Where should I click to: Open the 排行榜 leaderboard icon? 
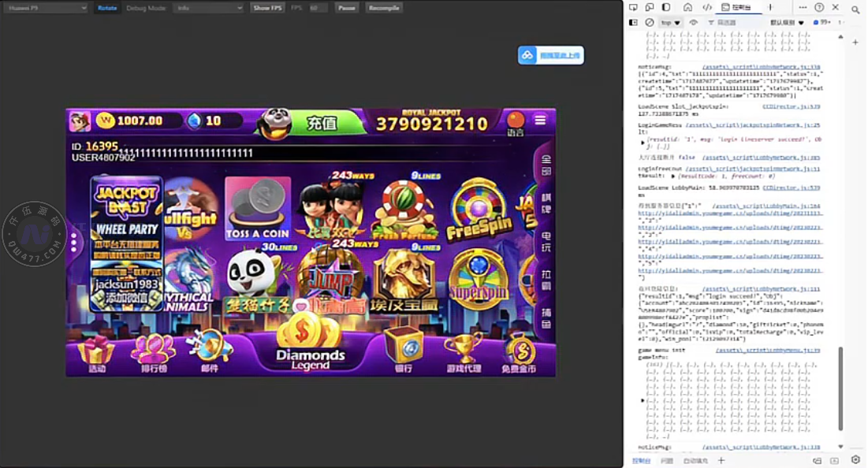(153, 352)
